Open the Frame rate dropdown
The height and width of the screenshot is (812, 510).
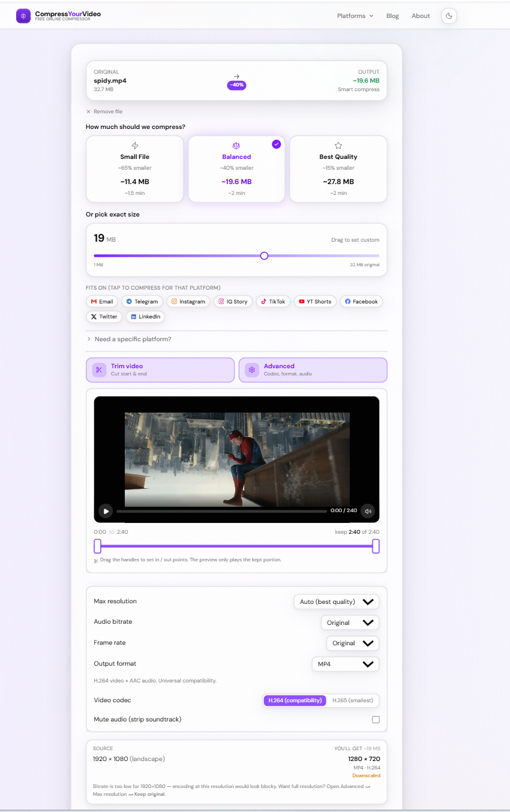[x=352, y=643]
